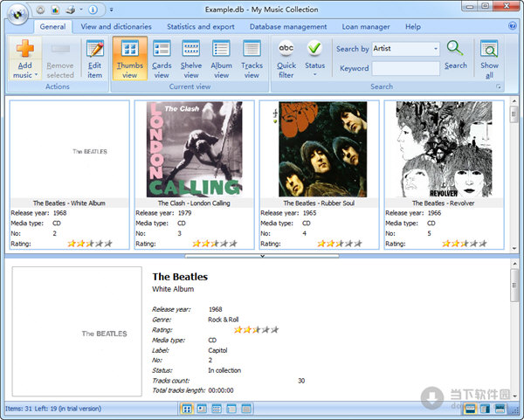Click 'In collection' status value
The height and width of the screenshot is (420, 524).
(x=224, y=370)
